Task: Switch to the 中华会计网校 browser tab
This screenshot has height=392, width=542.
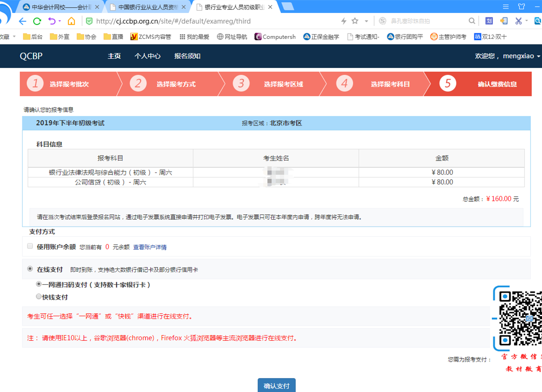Action: pos(60,7)
